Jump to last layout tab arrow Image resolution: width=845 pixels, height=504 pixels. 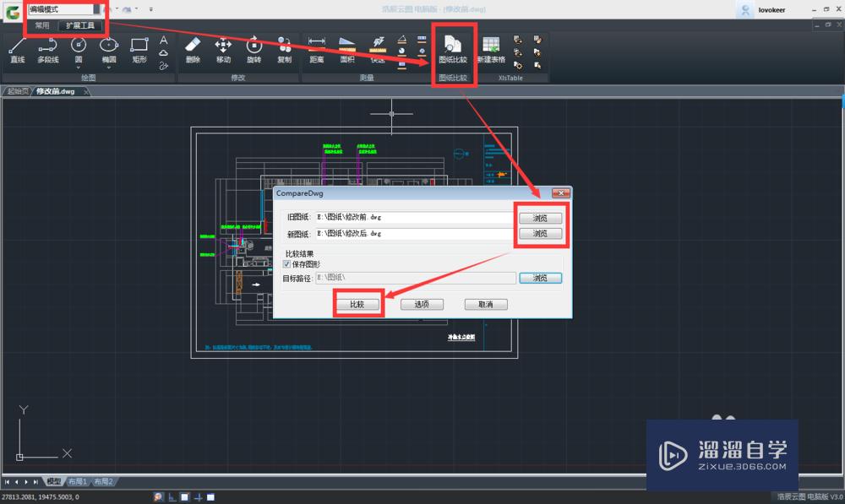pyautogui.click(x=35, y=482)
